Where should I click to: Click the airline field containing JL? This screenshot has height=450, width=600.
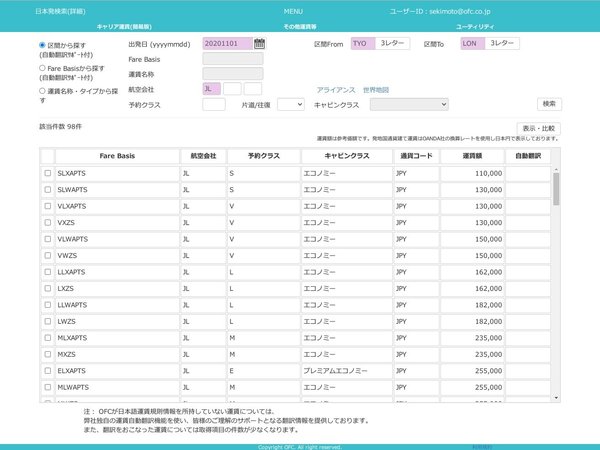[x=212, y=89]
